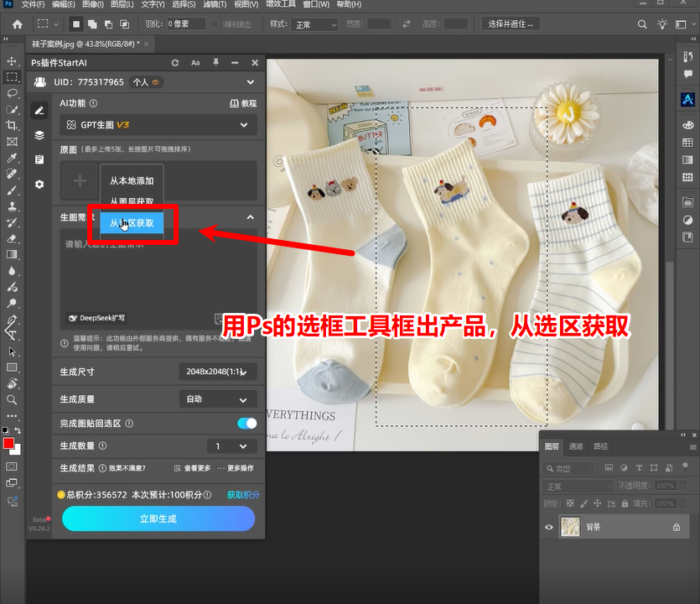Open the 样式 style dropdown
The image size is (700, 604).
coord(314,24)
